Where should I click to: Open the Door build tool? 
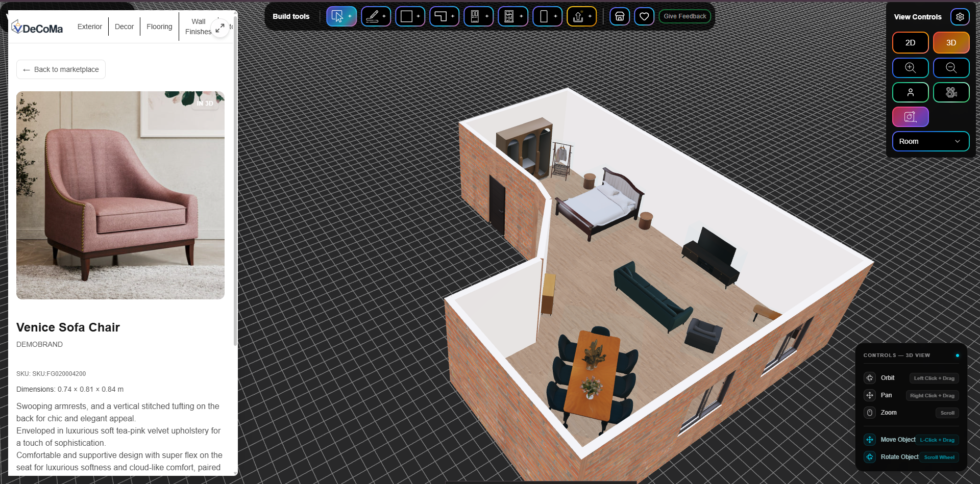point(478,16)
